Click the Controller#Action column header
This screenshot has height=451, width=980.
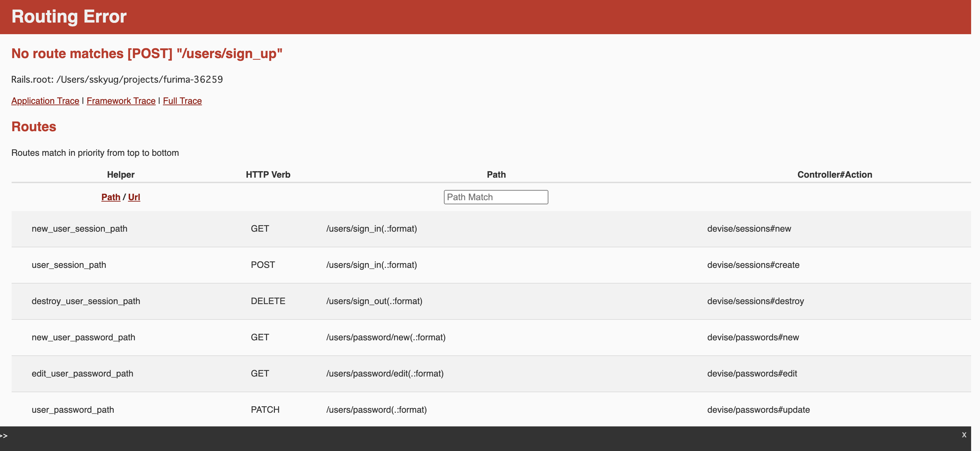pyautogui.click(x=834, y=175)
